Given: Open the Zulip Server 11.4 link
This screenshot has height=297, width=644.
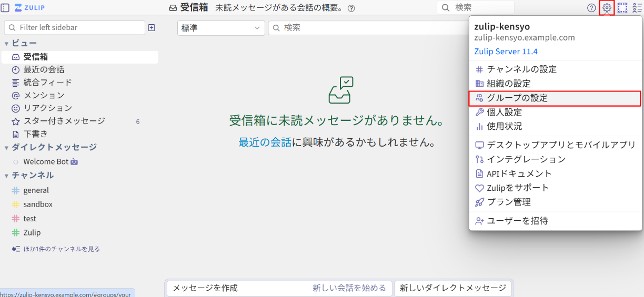Looking at the screenshot, I should tap(506, 52).
